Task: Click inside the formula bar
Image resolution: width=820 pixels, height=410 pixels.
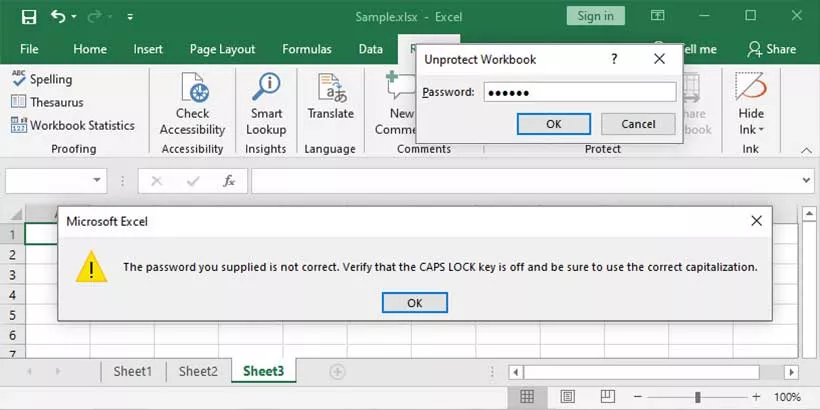Action: (526, 181)
